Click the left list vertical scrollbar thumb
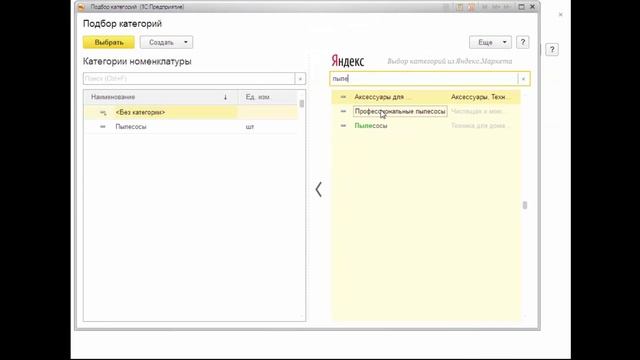 coord(302,104)
